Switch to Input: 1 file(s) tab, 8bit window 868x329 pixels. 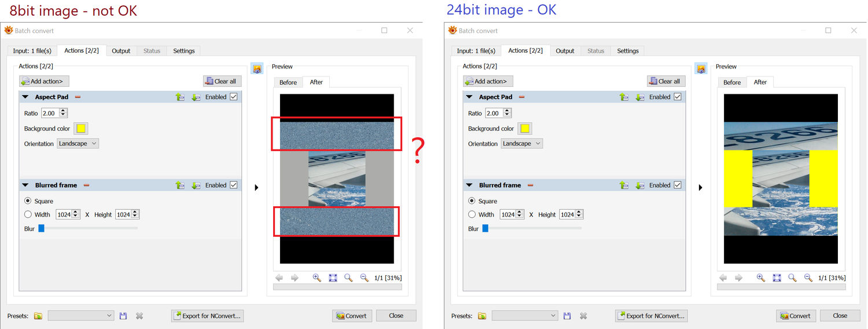pyautogui.click(x=32, y=51)
